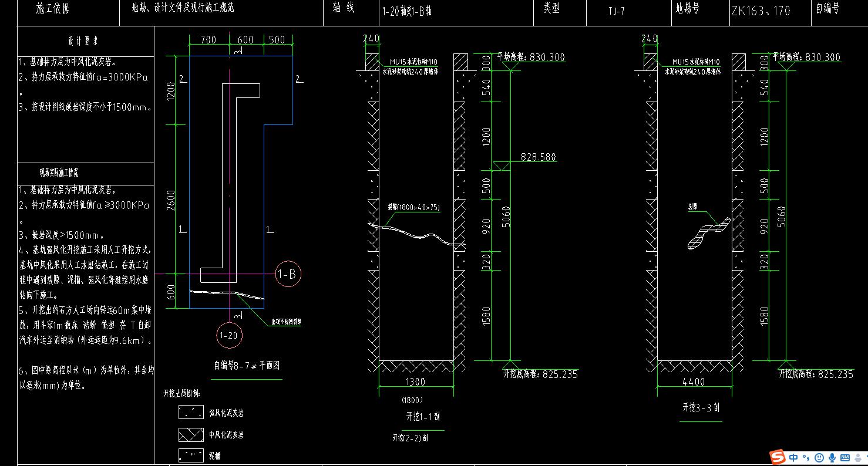Select the 设计要求 heading
The height and width of the screenshot is (466, 868).
tap(83, 42)
